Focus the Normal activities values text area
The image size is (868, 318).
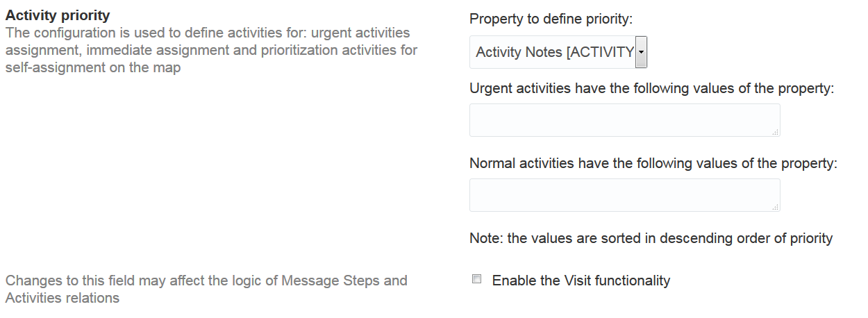(624, 195)
